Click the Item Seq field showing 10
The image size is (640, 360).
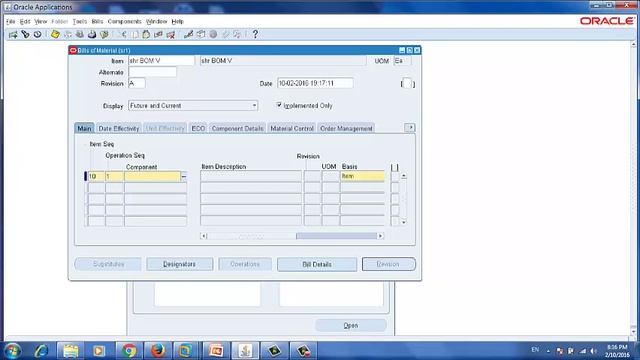pos(96,176)
